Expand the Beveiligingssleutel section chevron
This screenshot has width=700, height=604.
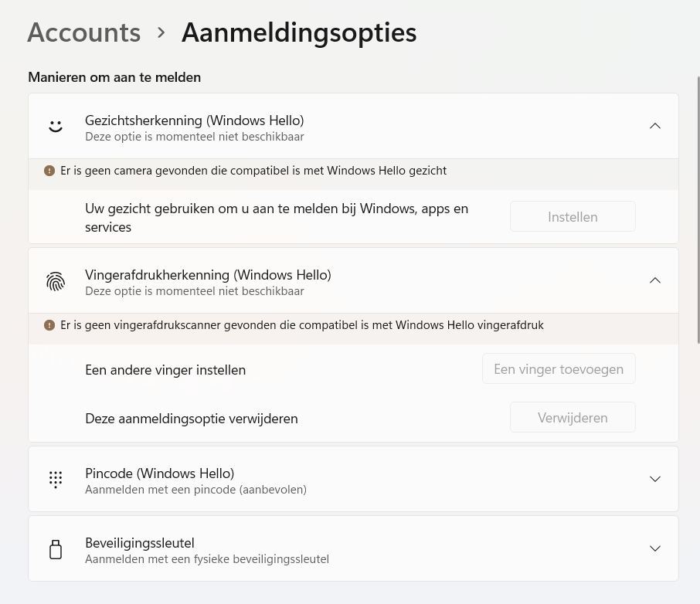(655, 548)
